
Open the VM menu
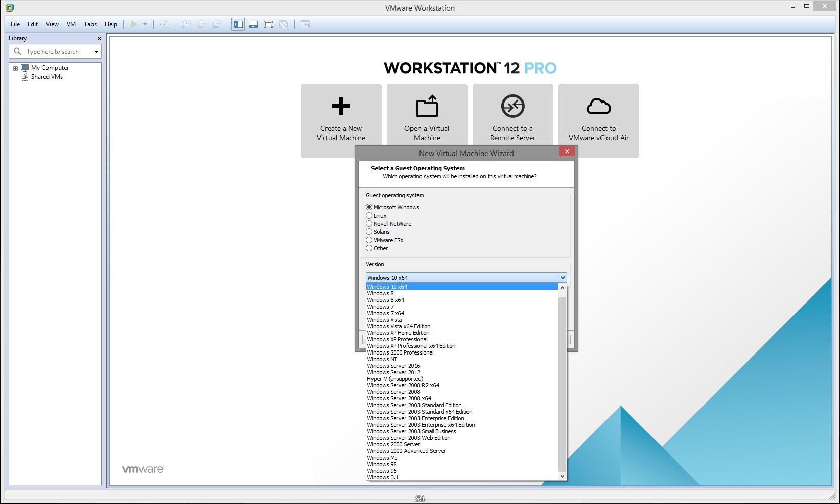pos(71,24)
